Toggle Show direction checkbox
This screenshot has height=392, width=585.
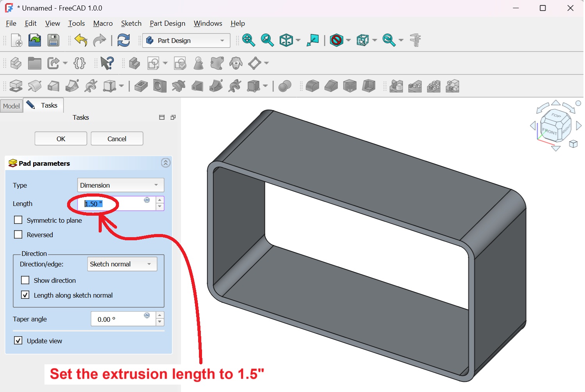point(25,280)
